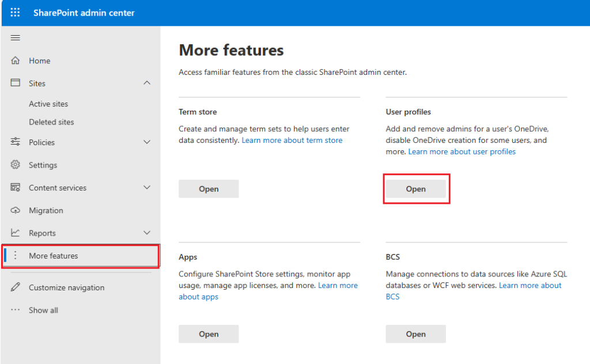The height and width of the screenshot is (364, 590).
Task: Open the Microsoft 365 app launcher
Action: [x=15, y=12]
